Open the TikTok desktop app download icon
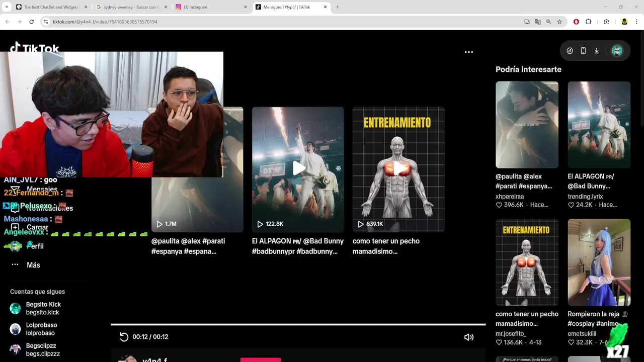 click(597, 51)
